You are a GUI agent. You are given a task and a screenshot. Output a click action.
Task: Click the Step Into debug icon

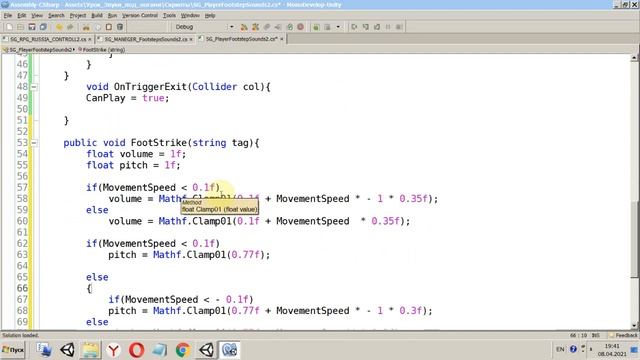coord(365,27)
